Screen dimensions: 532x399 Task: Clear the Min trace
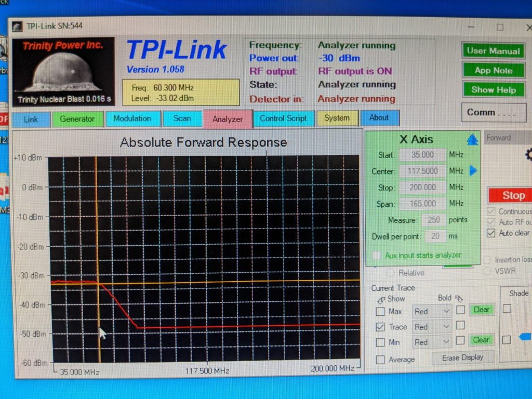481,340
